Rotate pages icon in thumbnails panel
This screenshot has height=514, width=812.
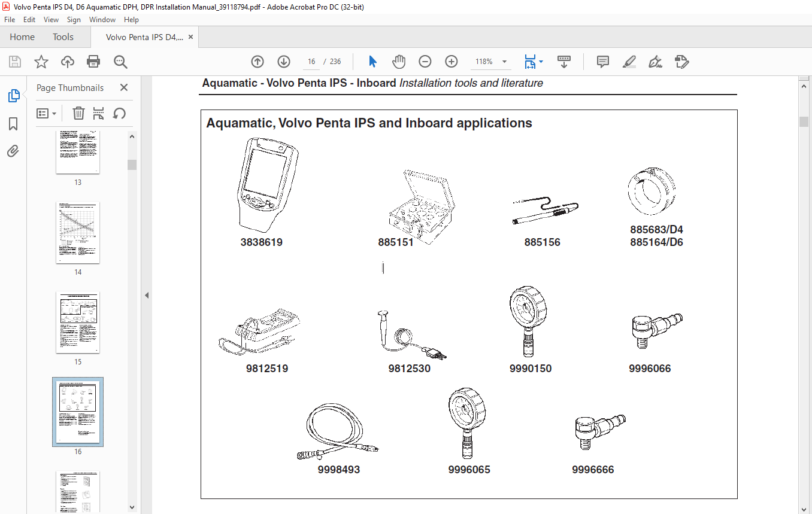pyautogui.click(x=119, y=113)
